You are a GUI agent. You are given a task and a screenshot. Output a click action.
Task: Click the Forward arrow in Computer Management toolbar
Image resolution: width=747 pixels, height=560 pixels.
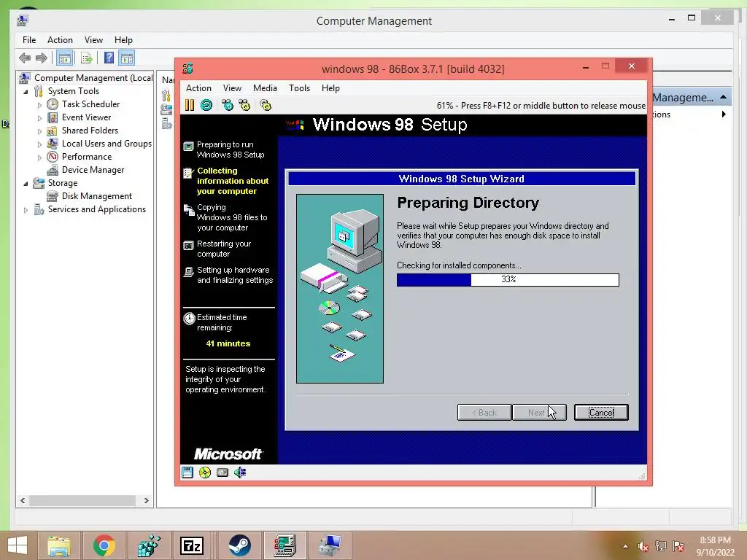tap(42, 58)
